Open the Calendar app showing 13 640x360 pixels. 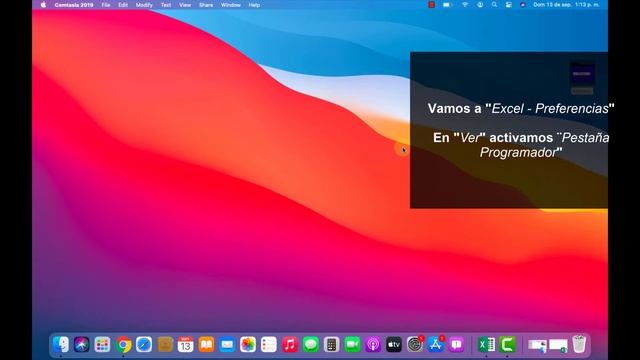pos(186,345)
